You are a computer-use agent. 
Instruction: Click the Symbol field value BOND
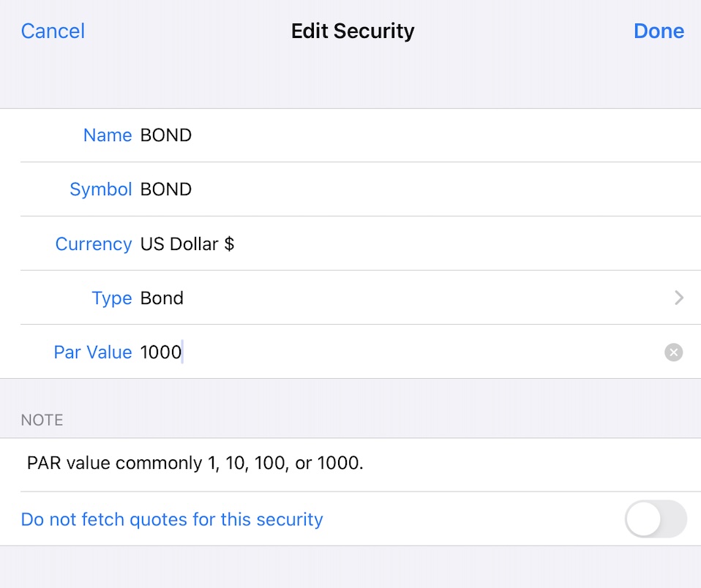click(x=166, y=189)
